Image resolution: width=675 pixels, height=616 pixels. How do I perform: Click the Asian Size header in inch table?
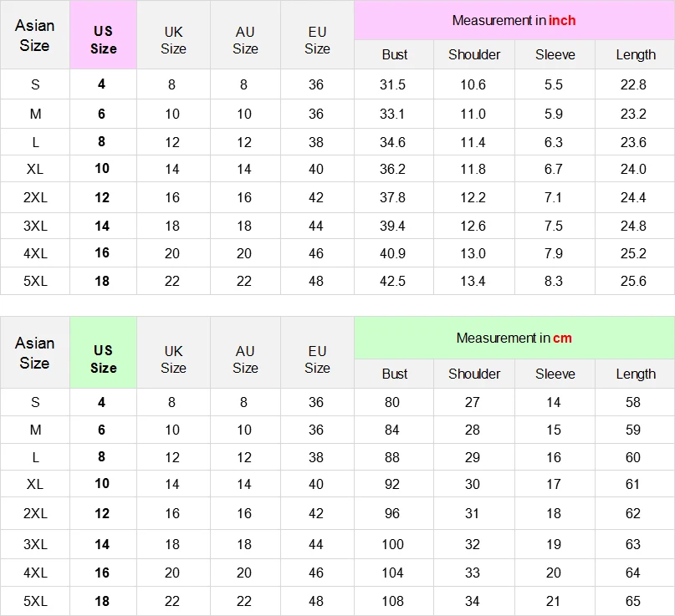coord(35,35)
